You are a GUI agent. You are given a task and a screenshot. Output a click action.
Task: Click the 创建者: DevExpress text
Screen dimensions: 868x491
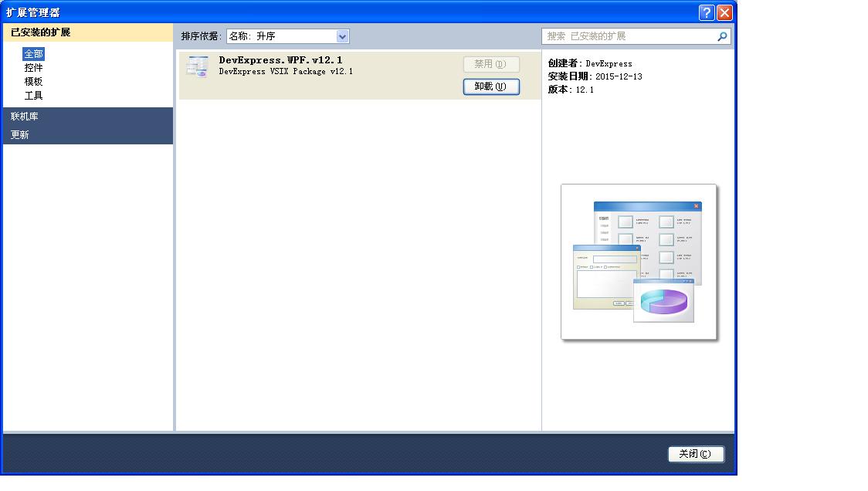(x=590, y=63)
